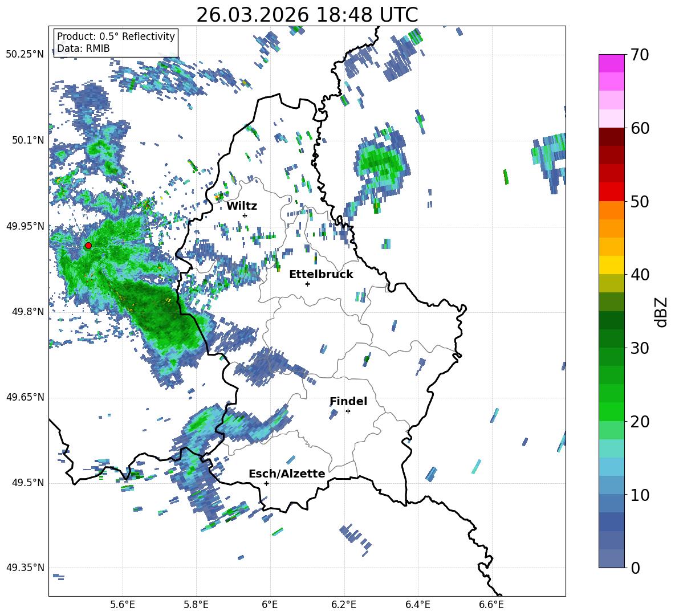Screen dimensions: 675x616
Task: Click the Findel station cross marker
Action: pos(348,411)
